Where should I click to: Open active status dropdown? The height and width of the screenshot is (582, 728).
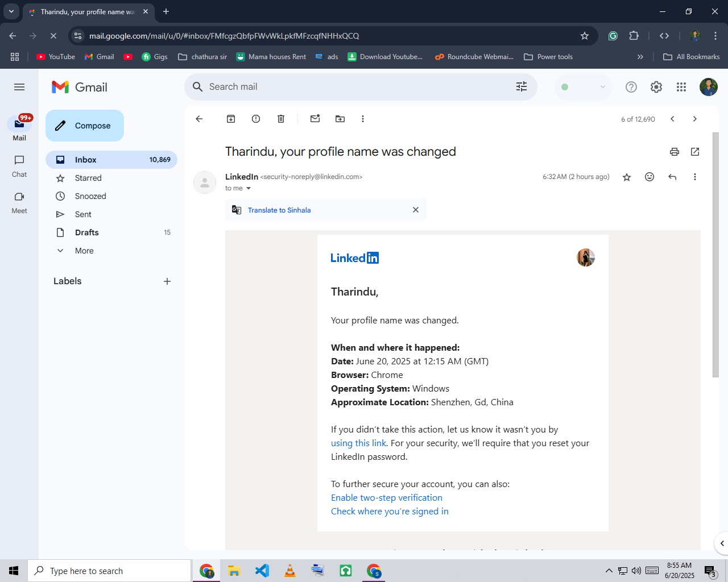click(583, 87)
